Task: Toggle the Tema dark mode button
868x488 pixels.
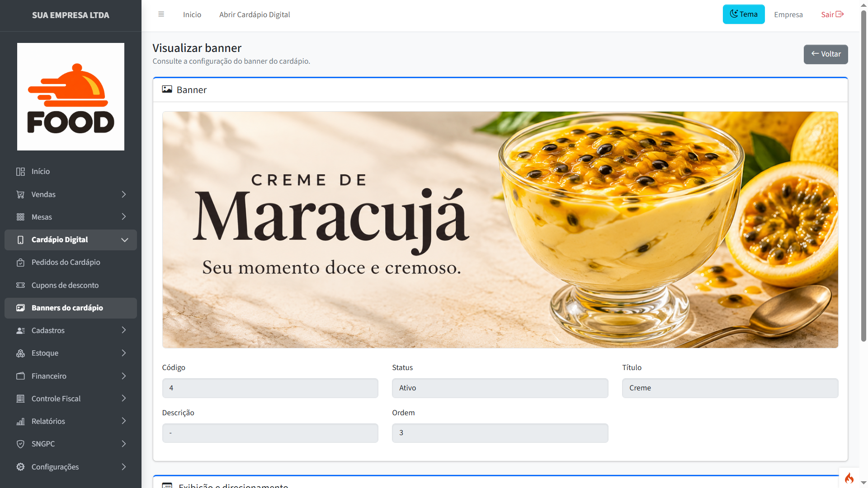Action: 744,14
